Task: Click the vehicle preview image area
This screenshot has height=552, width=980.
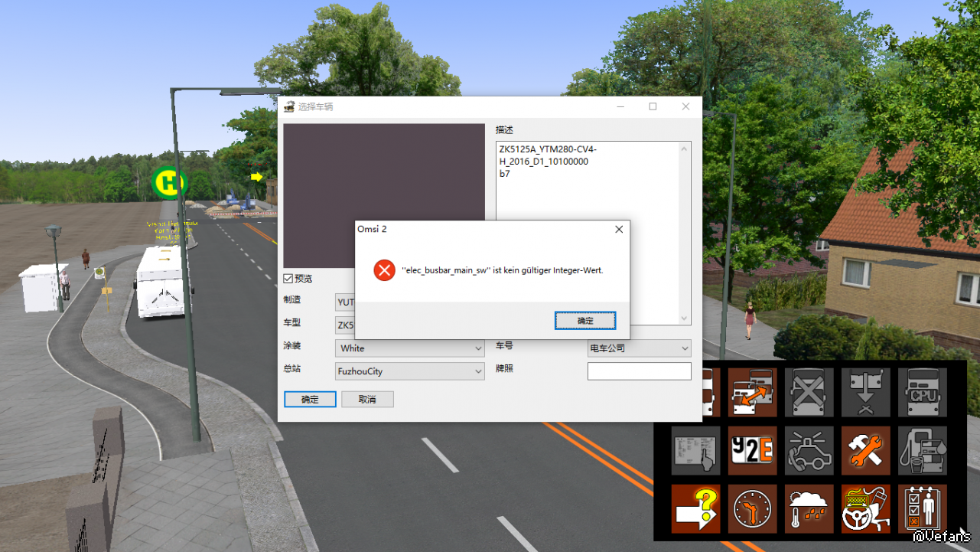Action: [384, 196]
